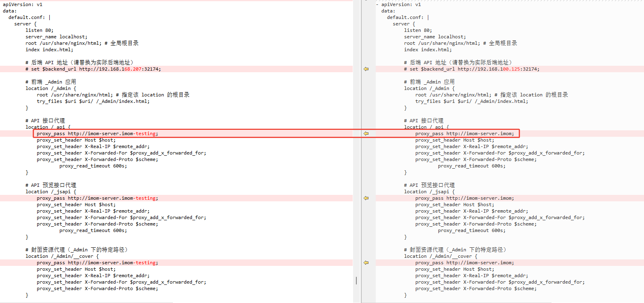
Task: Click the '# 全局根目录' root line in left pane
Action: click(82, 43)
